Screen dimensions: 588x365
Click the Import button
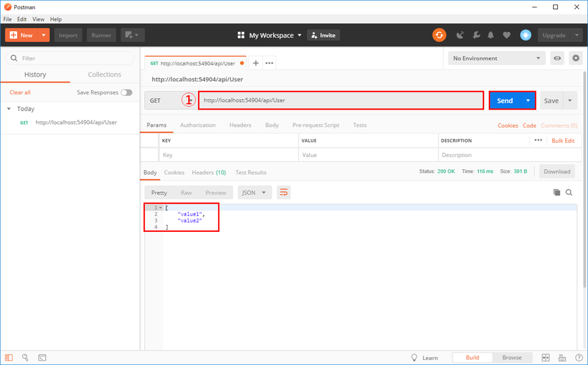pyautogui.click(x=68, y=35)
